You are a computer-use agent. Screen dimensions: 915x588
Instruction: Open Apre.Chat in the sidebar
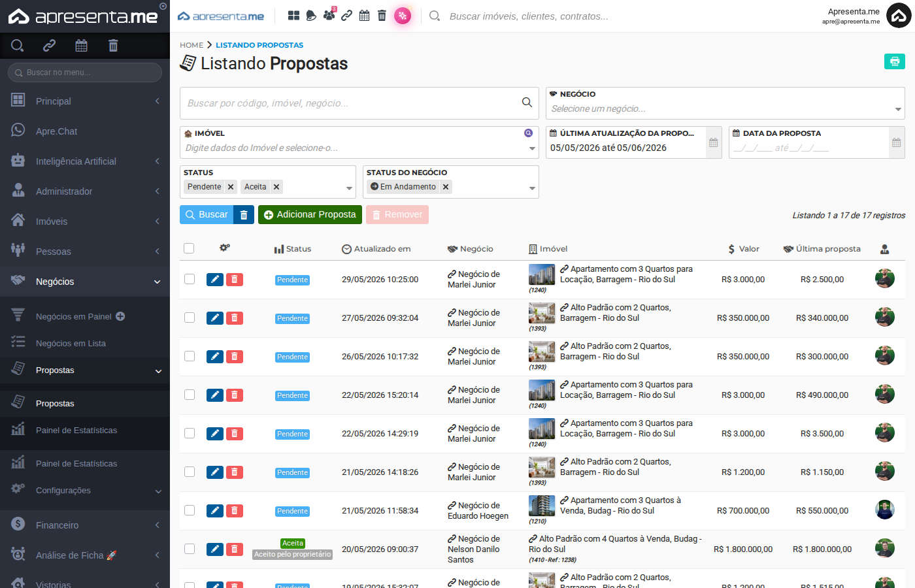coord(85,131)
